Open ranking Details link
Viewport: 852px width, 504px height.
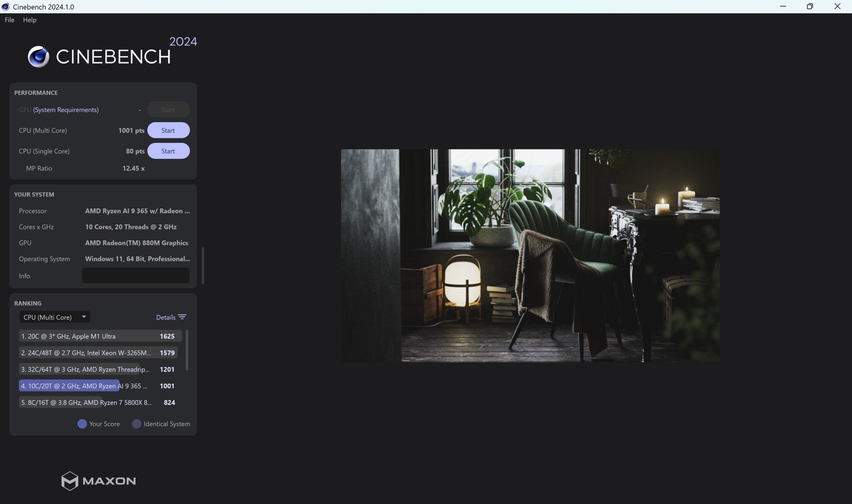pyautogui.click(x=166, y=317)
